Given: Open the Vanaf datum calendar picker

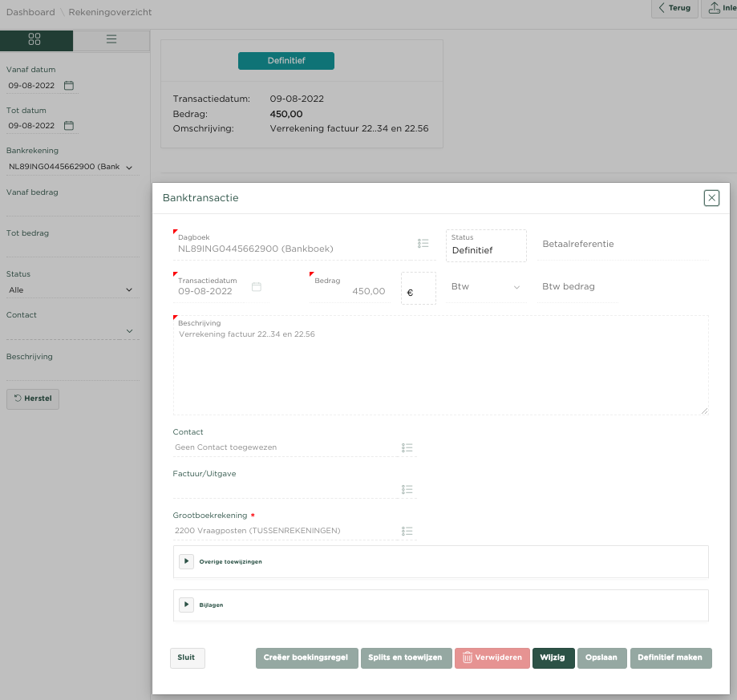Looking at the screenshot, I should tap(69, 85).
